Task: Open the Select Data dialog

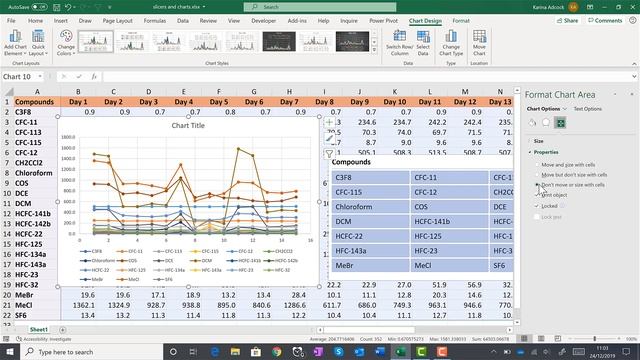Action: (x=423, y=43)
